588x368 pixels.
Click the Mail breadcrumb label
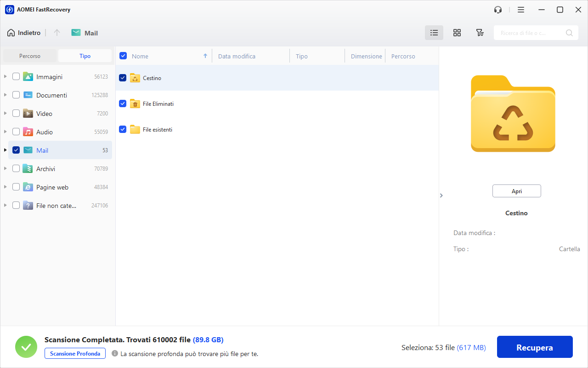[x=91, y=33]
